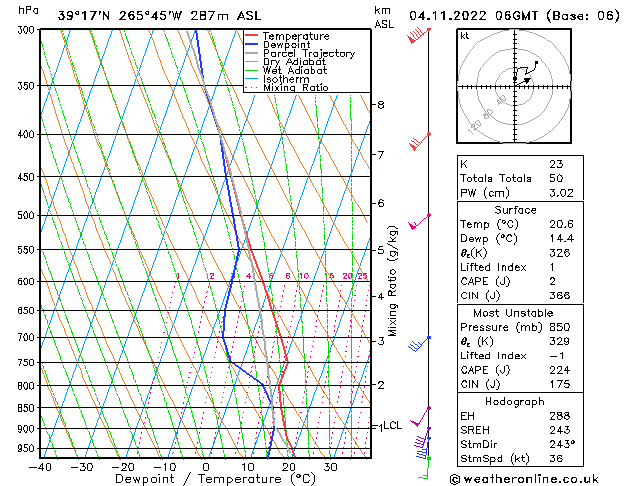The width and height of the screenshot is (629, 486).
Task: Click the 'PW (cm)' value 3.02
Action: (561, 193)
